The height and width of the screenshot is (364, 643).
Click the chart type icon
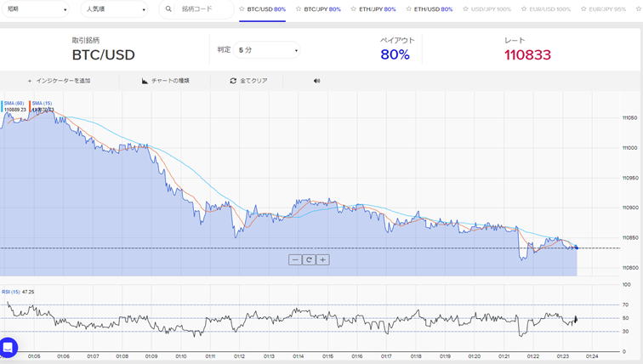(x=145, y=81)
